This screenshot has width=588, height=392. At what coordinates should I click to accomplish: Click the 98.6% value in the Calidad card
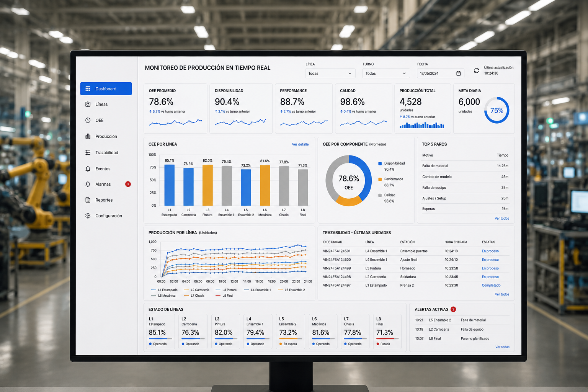coord(352,102)
